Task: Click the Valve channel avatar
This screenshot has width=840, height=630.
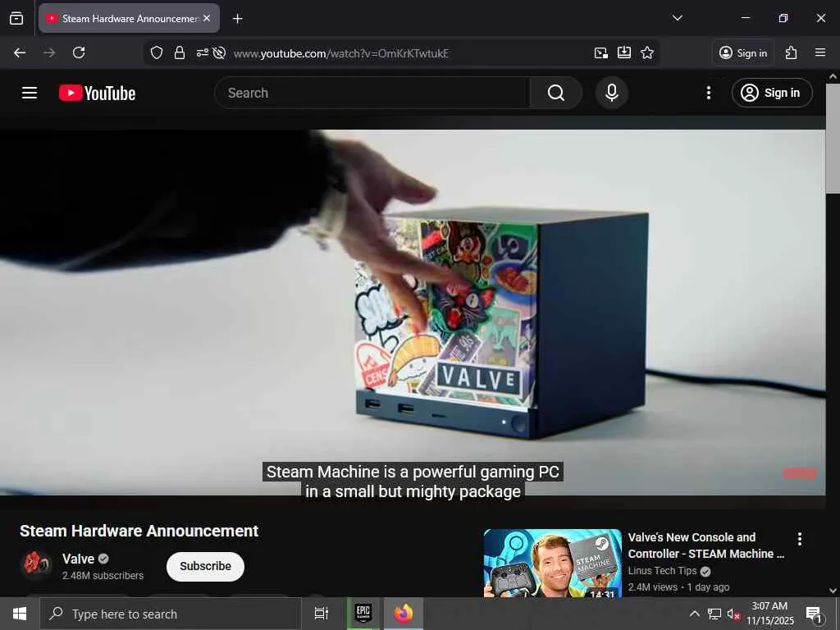Action: click(36, 564)
